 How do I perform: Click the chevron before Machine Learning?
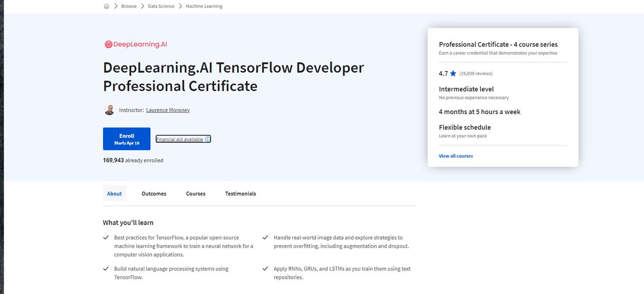click(x=180, y=6)
